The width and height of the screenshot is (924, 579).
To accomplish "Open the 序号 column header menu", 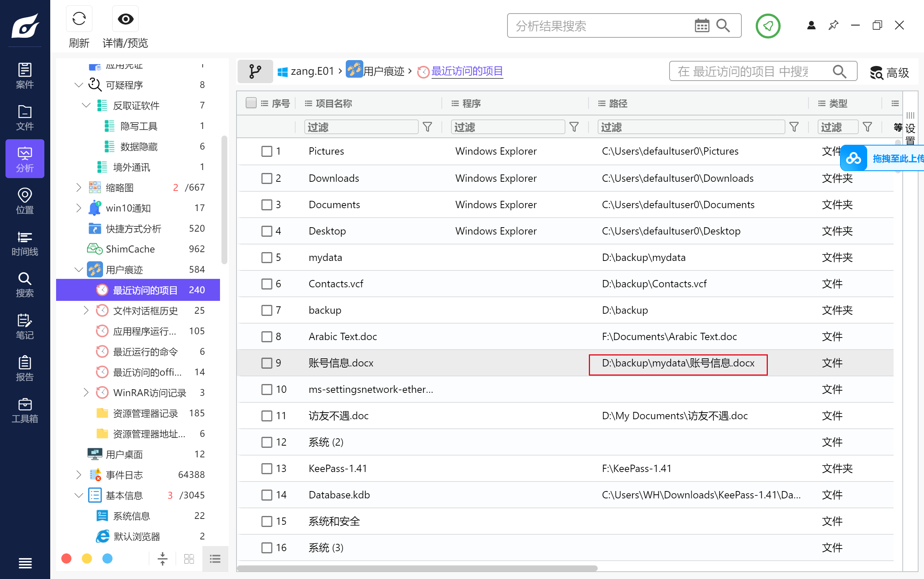I will point(264,103).
